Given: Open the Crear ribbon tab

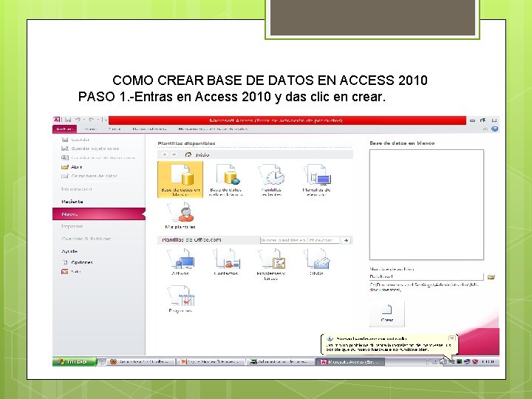Looking at the screenshot, I should point(115,129).
